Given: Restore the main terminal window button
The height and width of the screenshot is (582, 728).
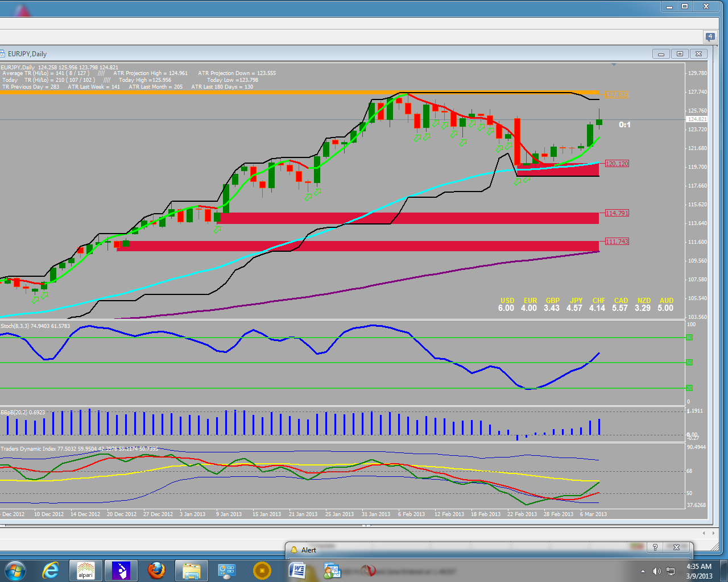Looking at the screenshot, I should (685, 6).
